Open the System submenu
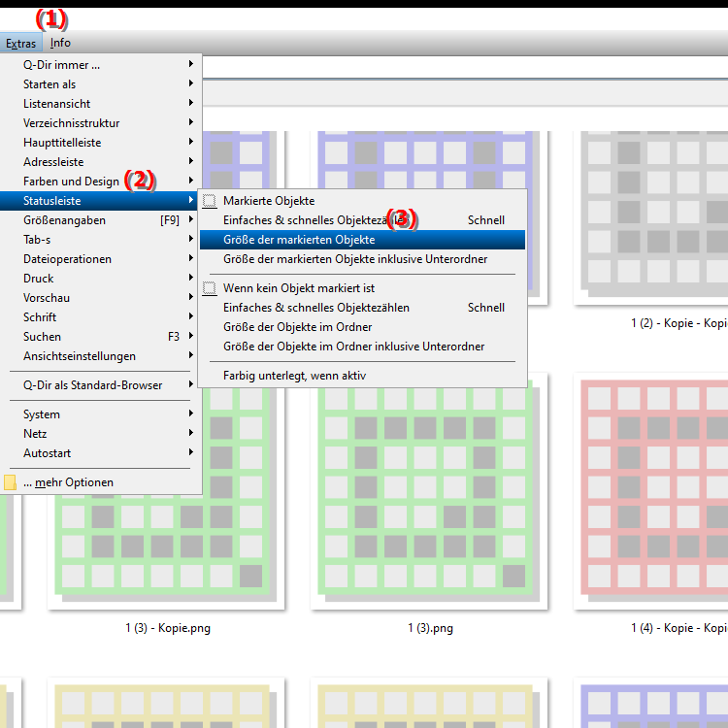This screenshot has height=728, width=728. coord(101,414)
